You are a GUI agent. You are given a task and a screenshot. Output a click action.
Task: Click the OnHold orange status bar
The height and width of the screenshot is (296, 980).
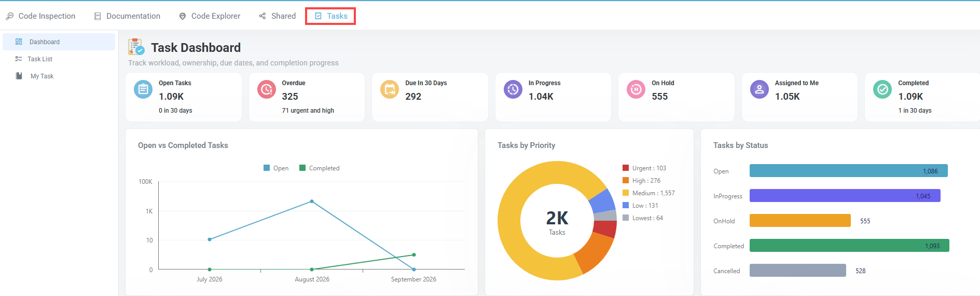pos(800,221)
